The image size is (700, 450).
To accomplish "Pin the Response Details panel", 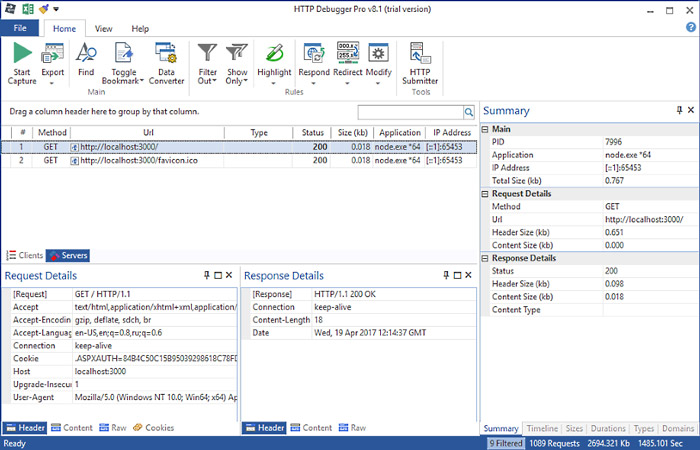I will click(446, 275).
